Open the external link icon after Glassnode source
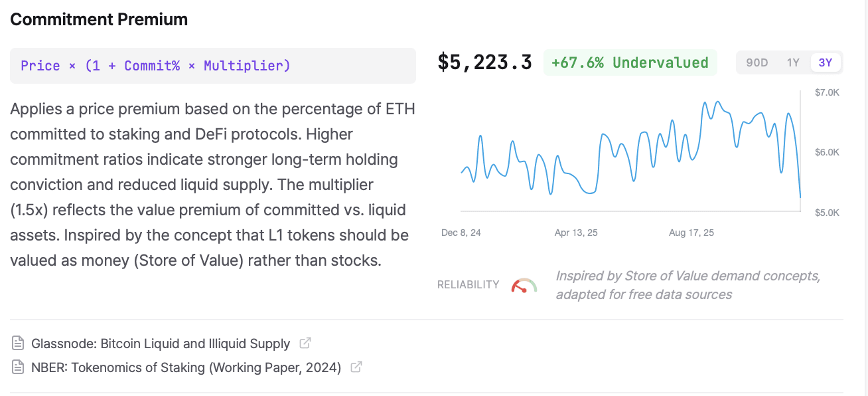 click(305, 344)
